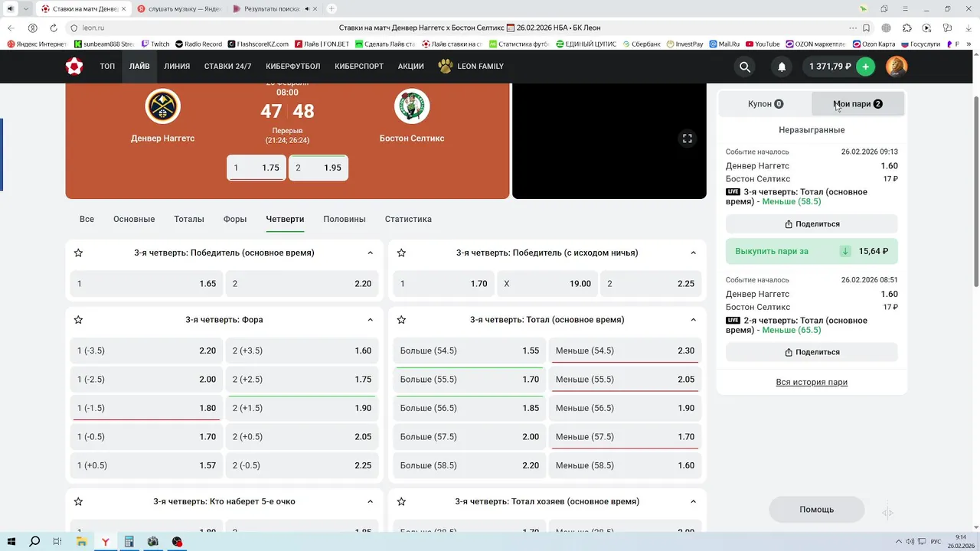Bet on team 2 at 1.95
Image resolution: width=980 pixels, height=551 pixels.
318,168
